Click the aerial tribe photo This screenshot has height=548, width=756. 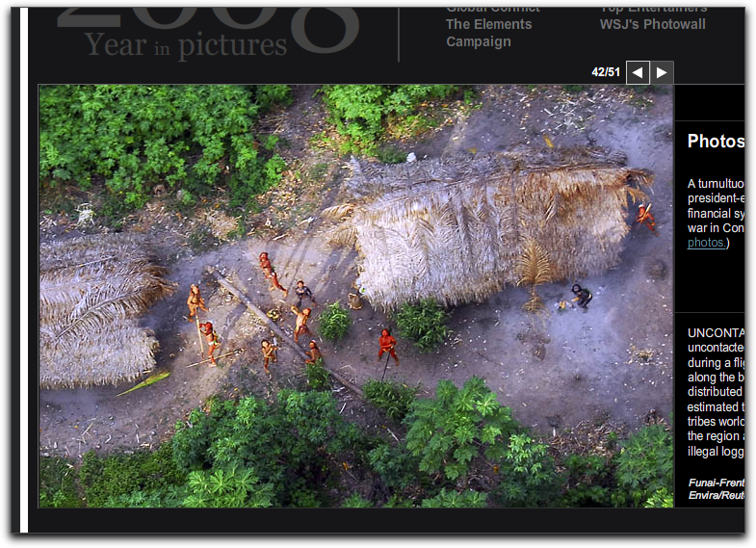point(355,296)
